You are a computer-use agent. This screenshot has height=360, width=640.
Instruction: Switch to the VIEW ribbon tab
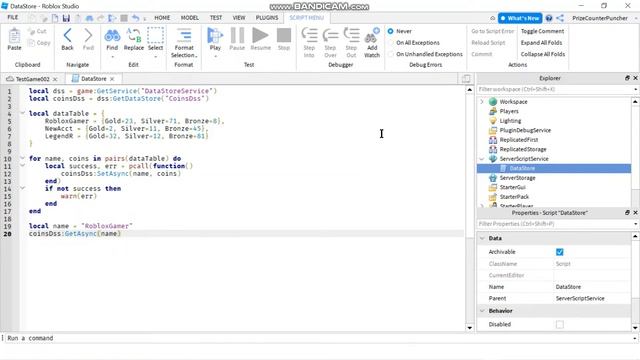[x=239, y=18]
